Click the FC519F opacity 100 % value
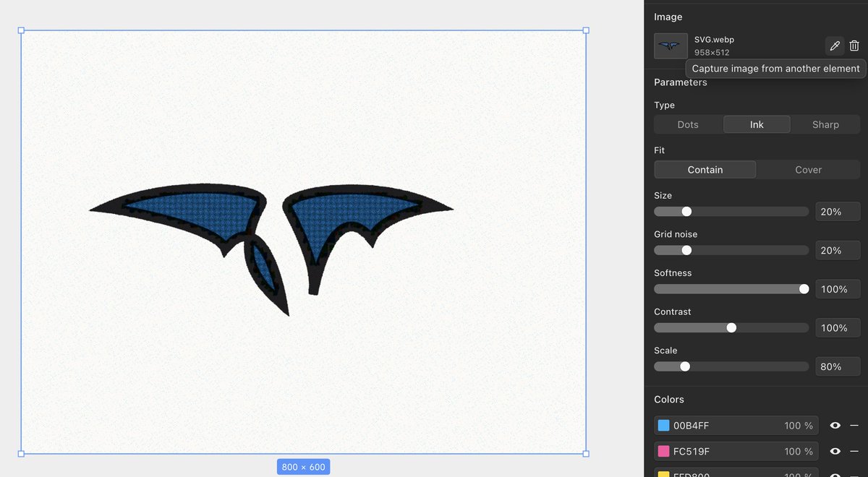Image resolution: width=868 pixels, height=477 pixels. pos(799,452)
